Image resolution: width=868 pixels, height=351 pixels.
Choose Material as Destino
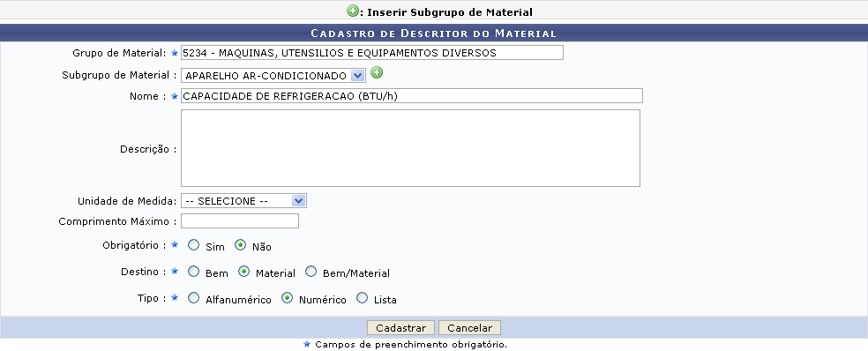pyautogui.click(x=243, y=272)
